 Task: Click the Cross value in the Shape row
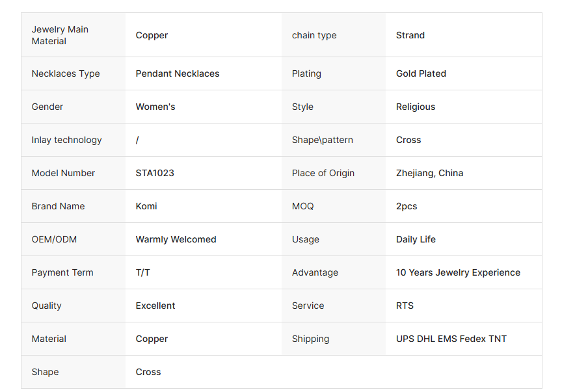tap(148, 372)
